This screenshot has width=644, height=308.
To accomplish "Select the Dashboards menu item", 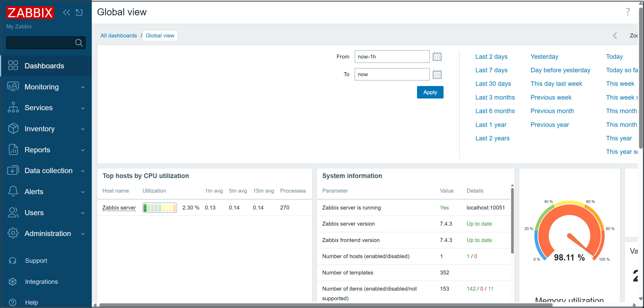I will click(x=44, y=66).
